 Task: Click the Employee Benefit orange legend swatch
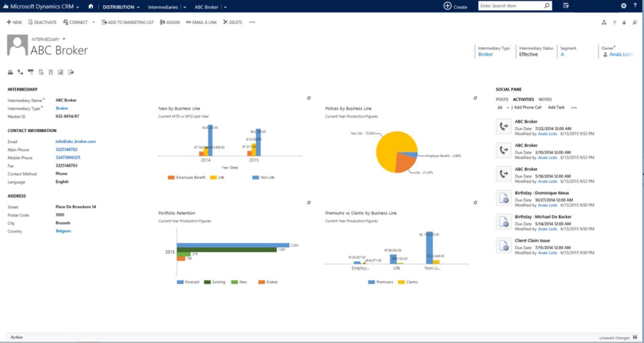tap(171, 177)
